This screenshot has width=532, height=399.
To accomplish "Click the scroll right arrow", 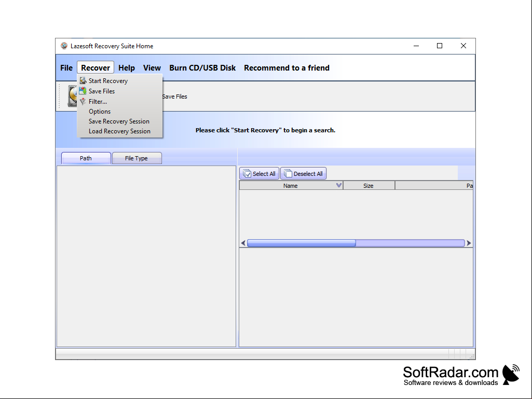I will pos(469,243).
